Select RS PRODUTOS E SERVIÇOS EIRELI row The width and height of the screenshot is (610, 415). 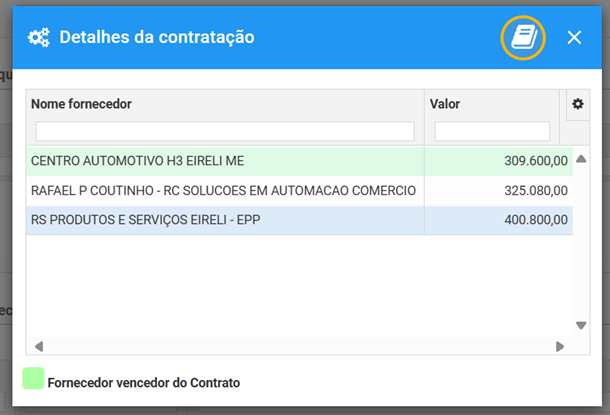(x=300, y=220)
